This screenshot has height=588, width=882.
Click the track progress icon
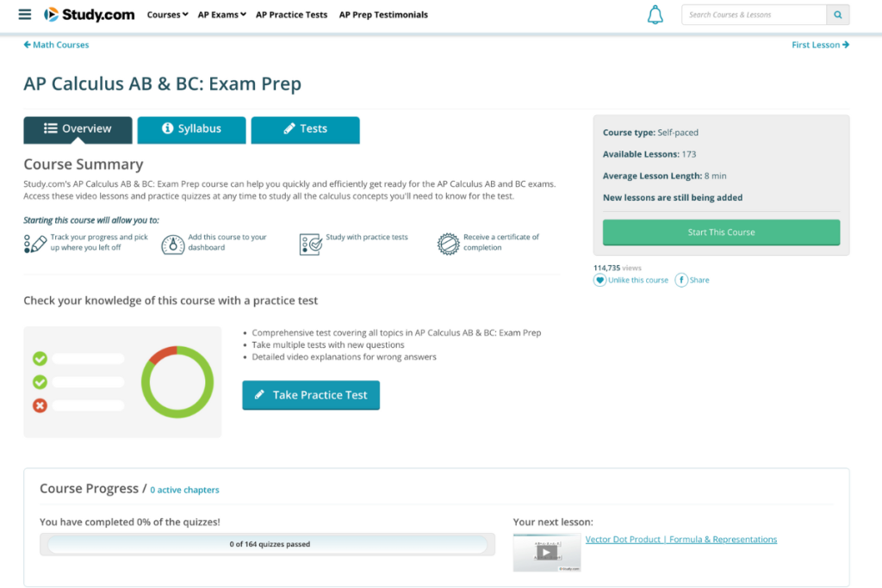35,244
